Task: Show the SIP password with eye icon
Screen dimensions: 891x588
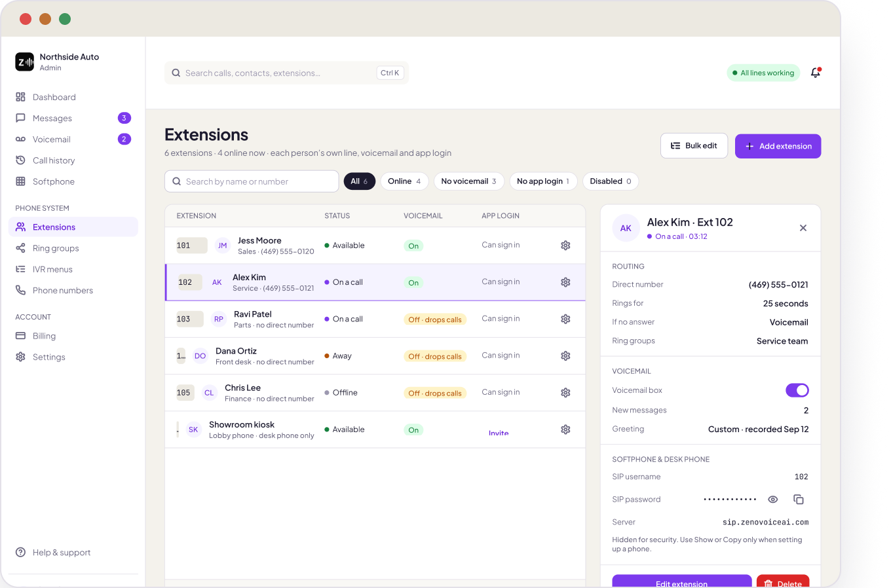Action: [x=773, y=500]
